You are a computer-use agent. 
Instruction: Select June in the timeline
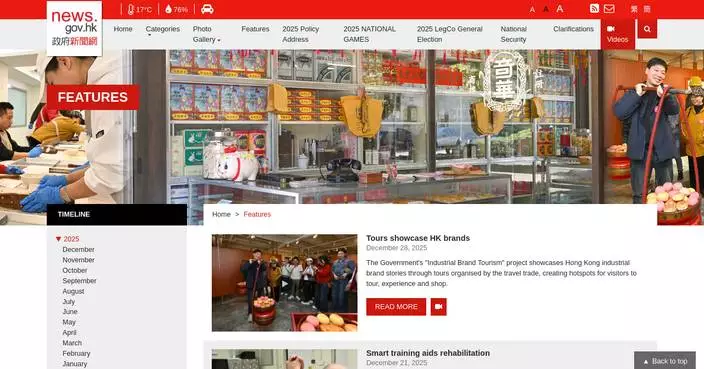70,312
